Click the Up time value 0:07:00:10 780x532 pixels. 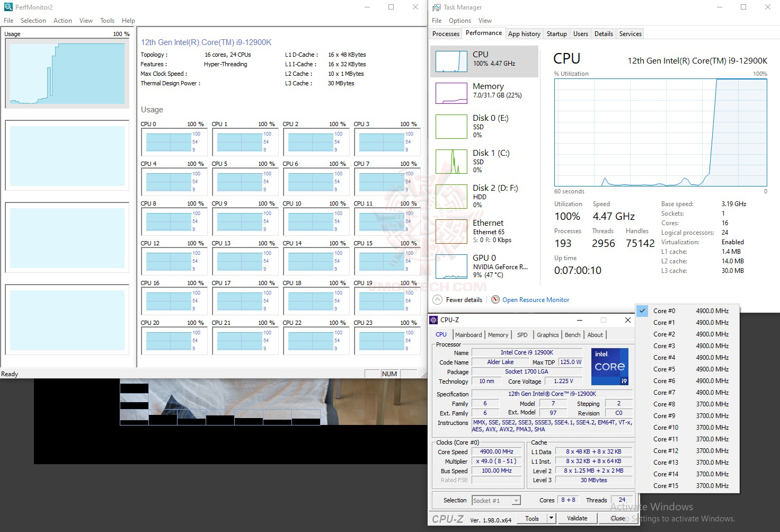[x=578, y=270]
